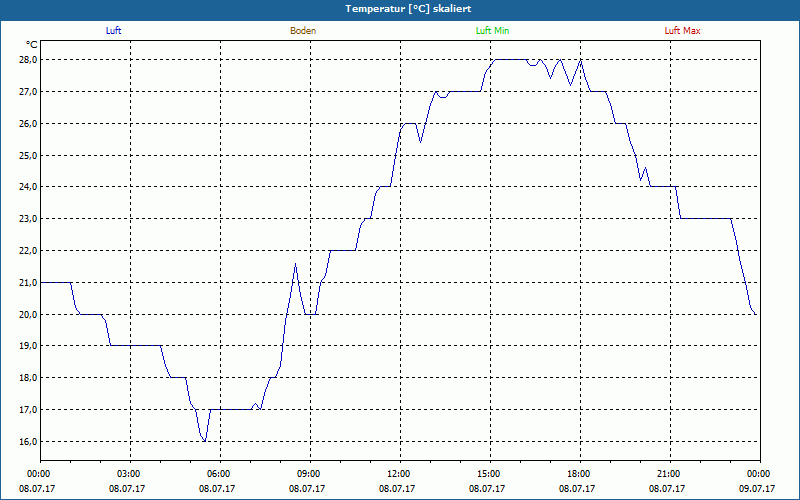Click the '24,0' y-axis value
Viewport: 800px width, 500px height.
click(29, 187)
